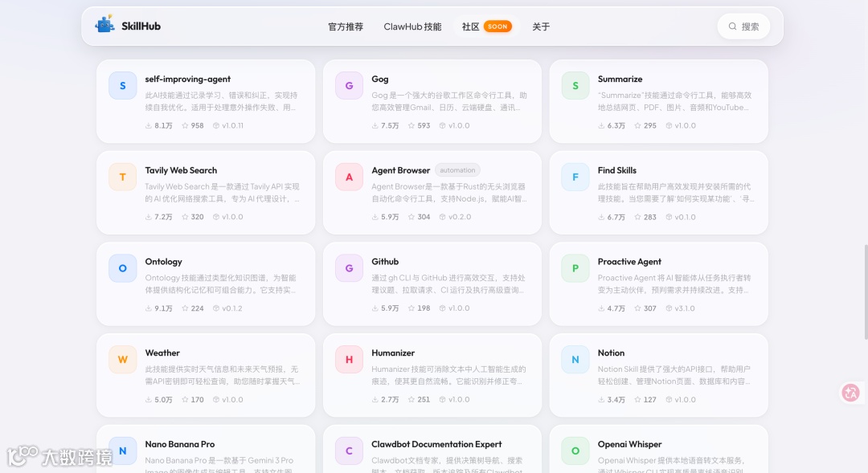Click the blue N avatar of Notion
This screenshot has width=868, height=473.
[x=575, y=360]
